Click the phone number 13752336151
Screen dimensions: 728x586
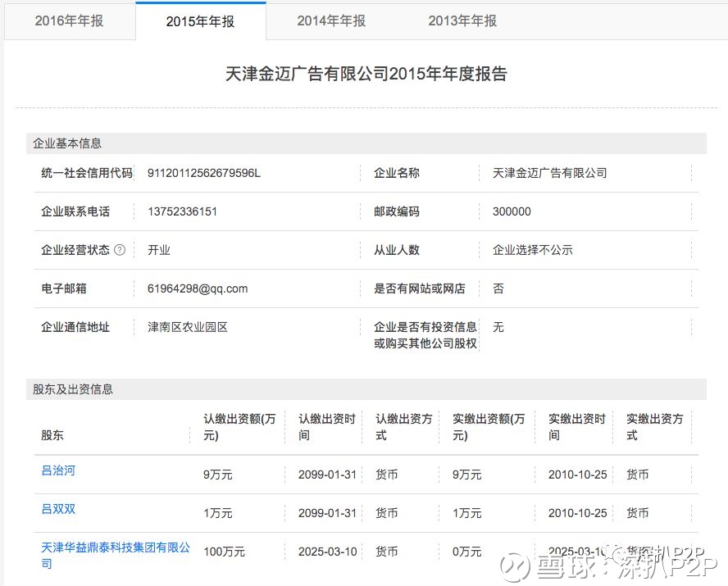pyautogui.click(x=179, y=211)
